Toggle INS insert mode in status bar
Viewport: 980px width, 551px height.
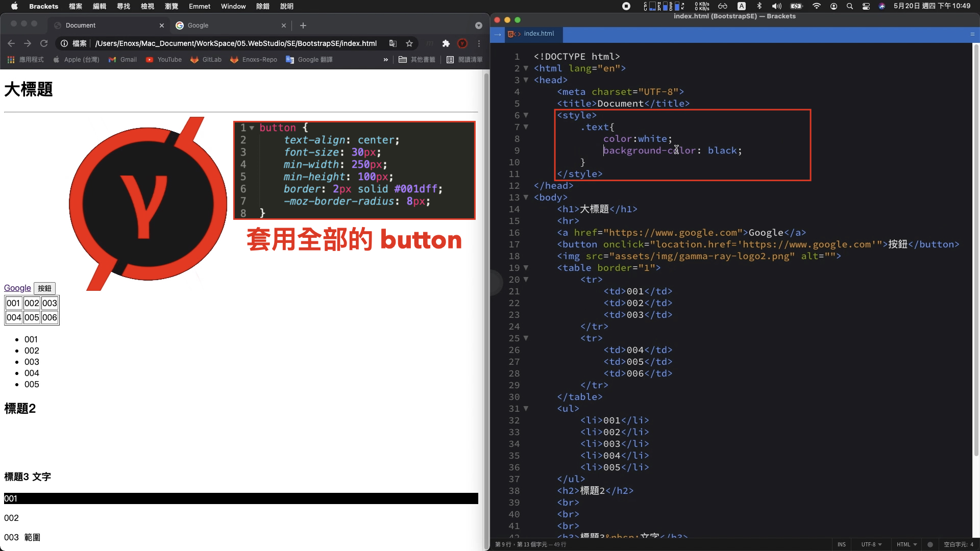[x=841, y=544]
